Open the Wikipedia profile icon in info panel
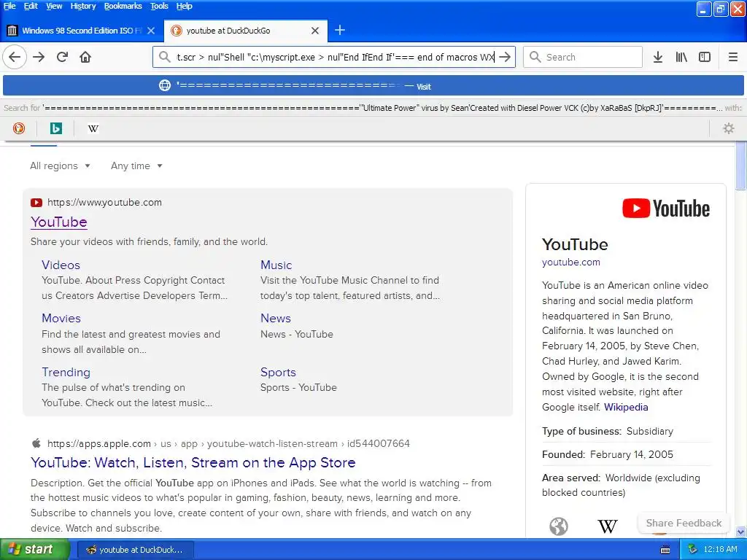 click(x=608, y=526)
